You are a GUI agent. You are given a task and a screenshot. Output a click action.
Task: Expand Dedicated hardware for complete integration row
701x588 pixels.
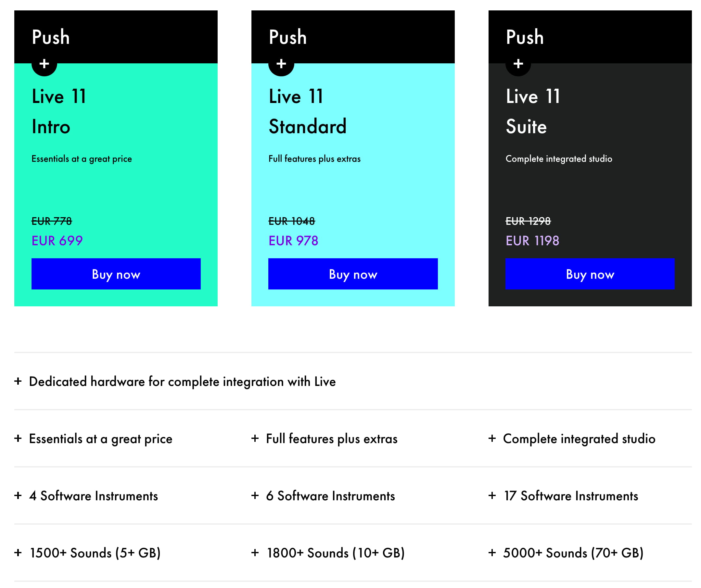[x=18, y=381]
